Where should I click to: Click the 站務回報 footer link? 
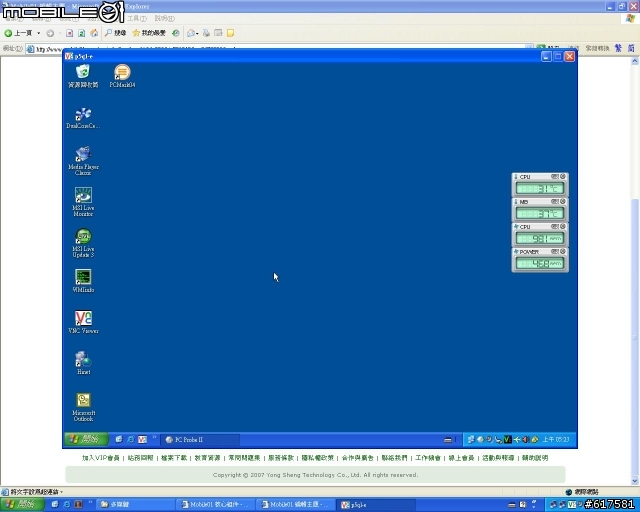pos(140,458)
